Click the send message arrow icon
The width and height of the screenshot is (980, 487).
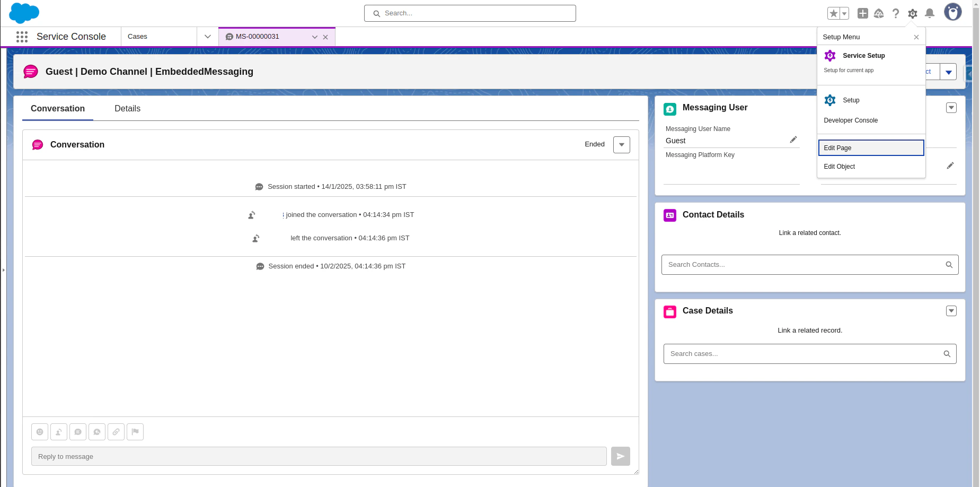[620, 456]
